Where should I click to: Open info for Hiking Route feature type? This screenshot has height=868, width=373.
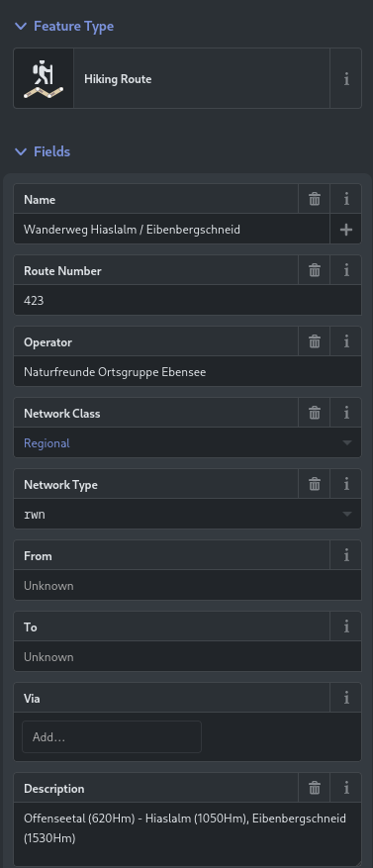click(x=346, y=78)
